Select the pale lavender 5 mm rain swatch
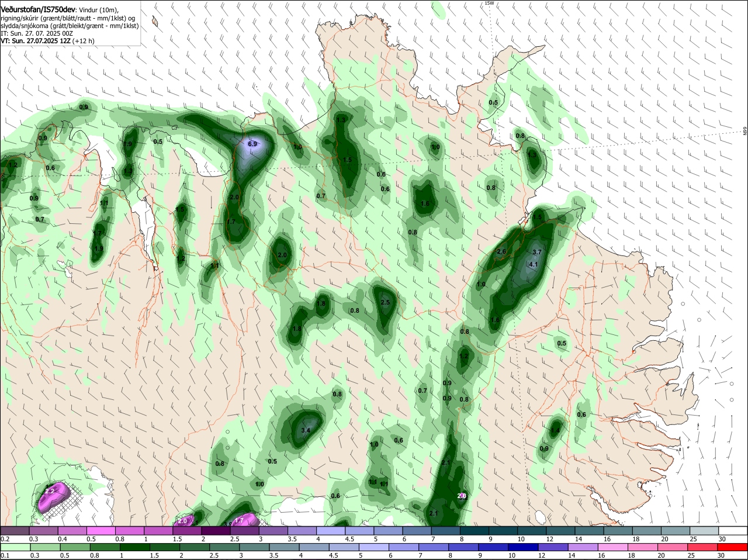This screenshot has width=748, height=560. point(375,547)
